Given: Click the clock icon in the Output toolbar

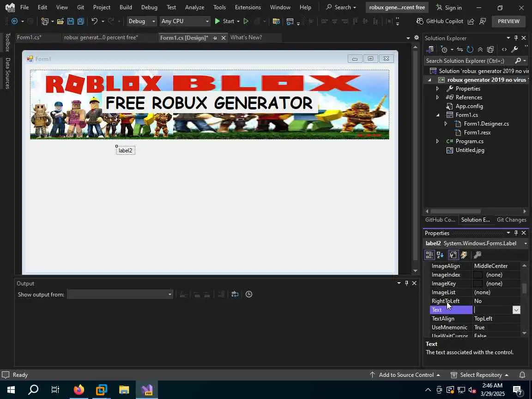Looking at the screenshot, I should tap(249, 294).
